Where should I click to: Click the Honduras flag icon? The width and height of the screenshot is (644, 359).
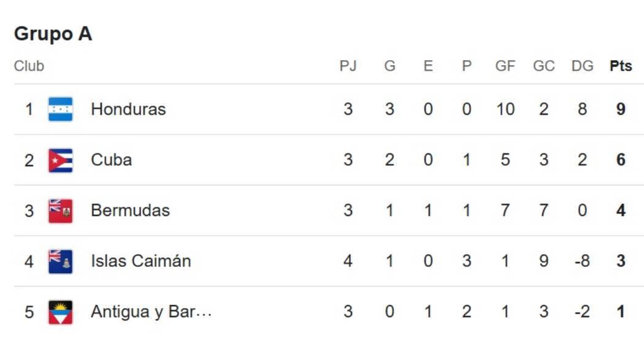point(61,109)
